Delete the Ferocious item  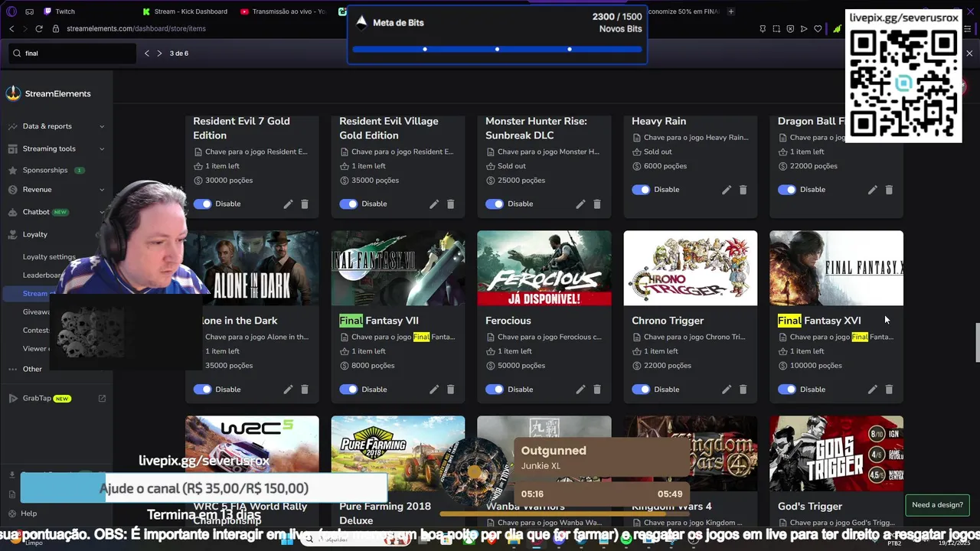(x=597, y=390)
